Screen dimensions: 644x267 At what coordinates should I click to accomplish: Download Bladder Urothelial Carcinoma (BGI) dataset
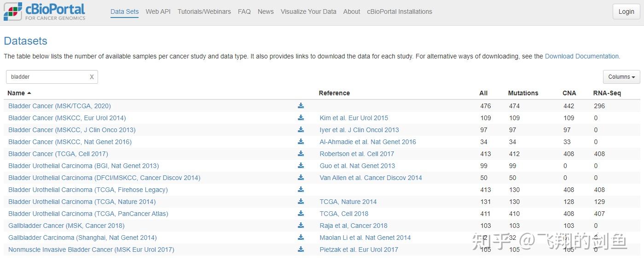(301, 166)
